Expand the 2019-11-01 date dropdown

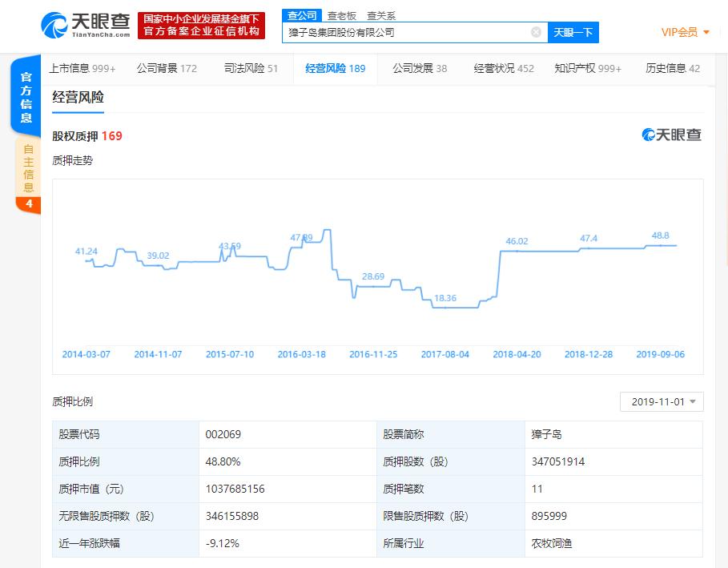click(662, 401)
